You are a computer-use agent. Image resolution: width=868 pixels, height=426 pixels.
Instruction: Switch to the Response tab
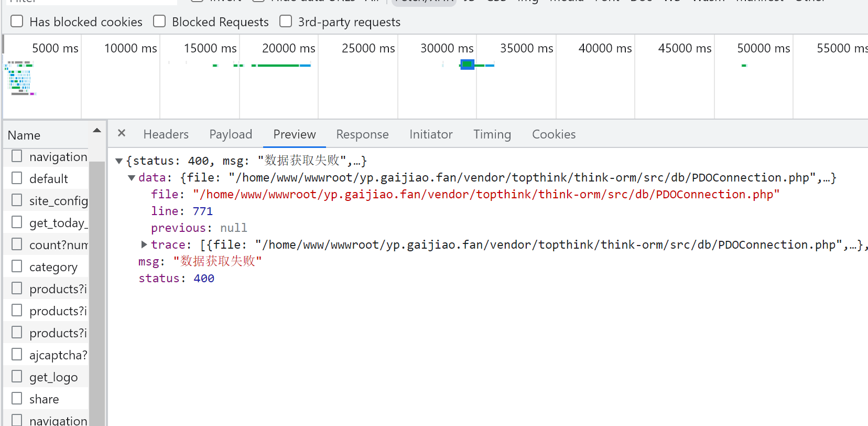coord(362,134)
